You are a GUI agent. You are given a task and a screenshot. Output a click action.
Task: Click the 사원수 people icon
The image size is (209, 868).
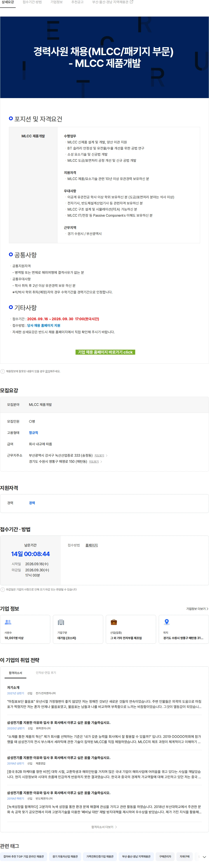(8, 622)
